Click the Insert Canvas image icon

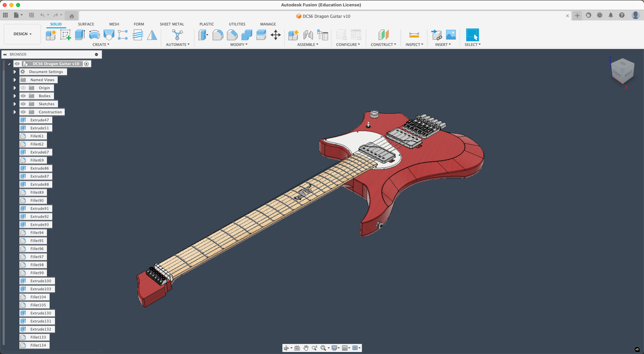pos(451,35)
